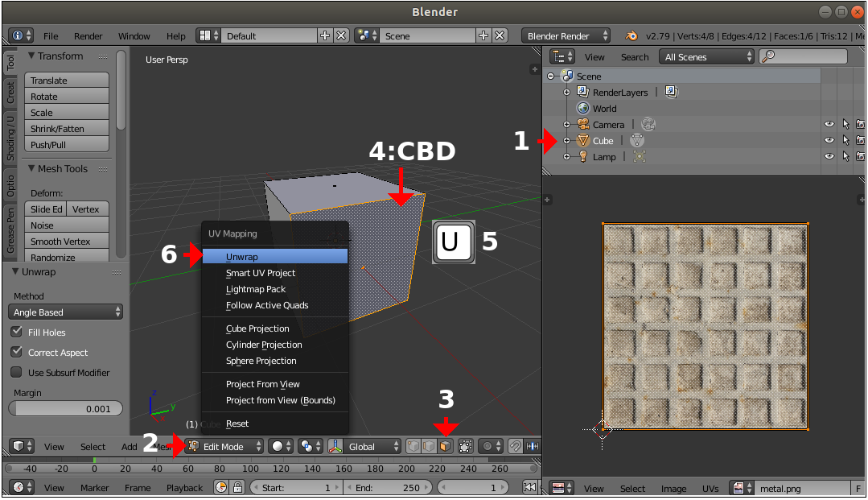Toggle the timeline lock icon

coord(237,487)
